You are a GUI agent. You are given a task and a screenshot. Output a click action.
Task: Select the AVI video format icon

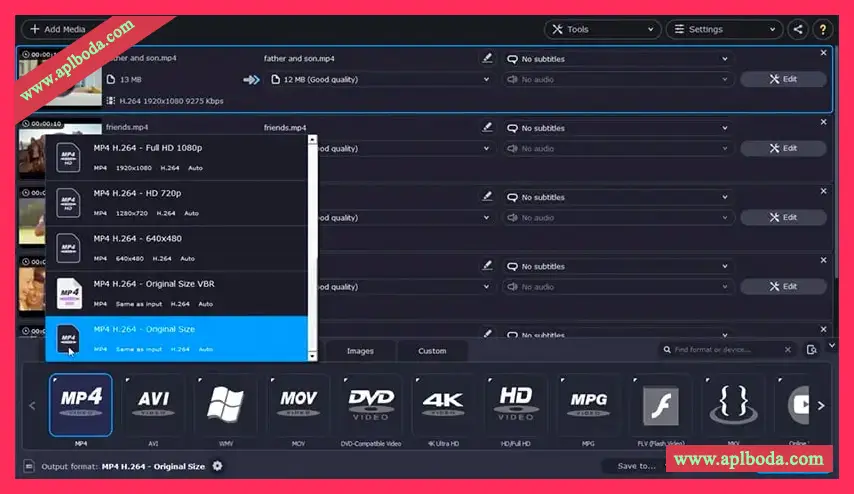154,404
